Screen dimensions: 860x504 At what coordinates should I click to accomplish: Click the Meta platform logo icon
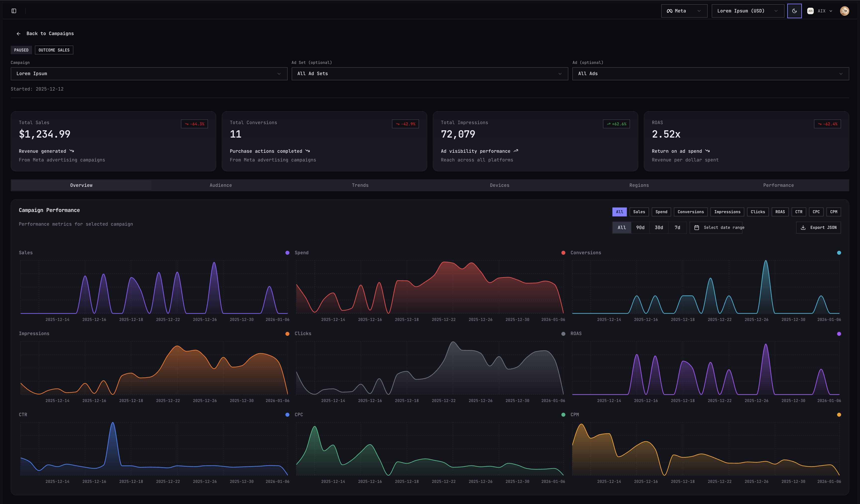click(x=670, y=11)
